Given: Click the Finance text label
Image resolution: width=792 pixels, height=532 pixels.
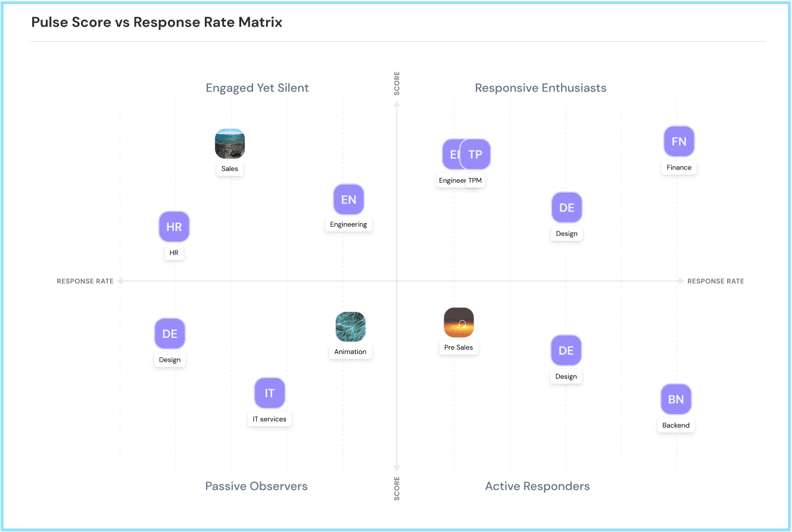Looking at the screenshot, I should pyautogui.click(x=679, y=168).
